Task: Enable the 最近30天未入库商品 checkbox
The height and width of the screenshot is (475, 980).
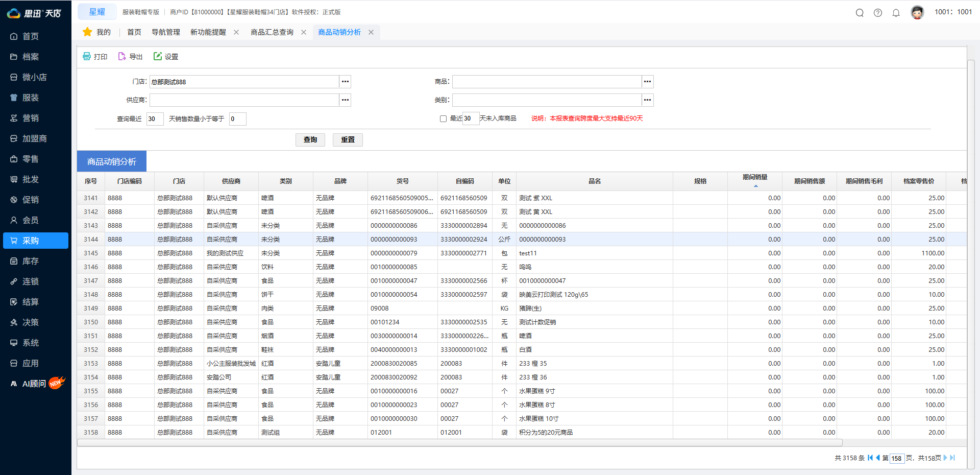Action: [443, 118]
